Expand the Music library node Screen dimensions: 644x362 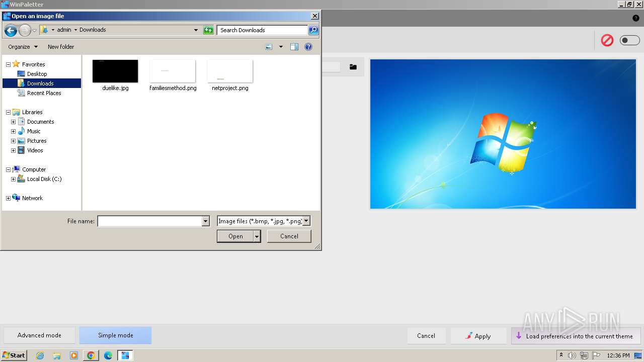coord(13,131)
